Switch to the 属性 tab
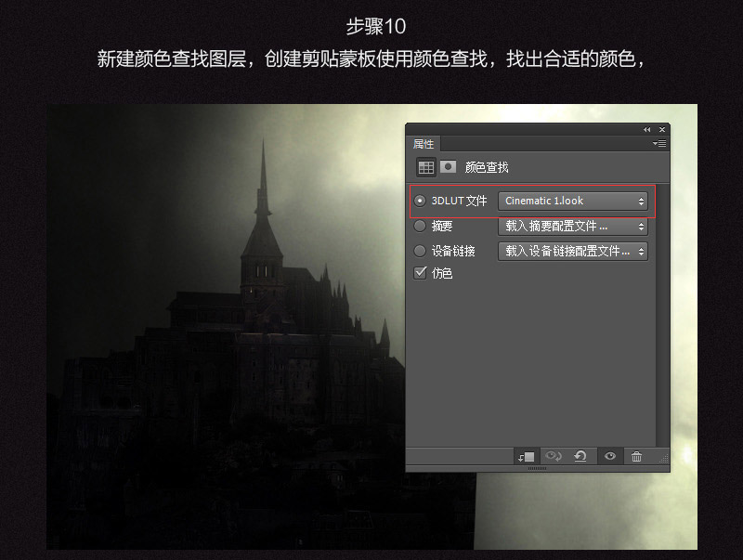Image resolution: width=743 pixels, height=560 pixels. click(x=424, y=144)
